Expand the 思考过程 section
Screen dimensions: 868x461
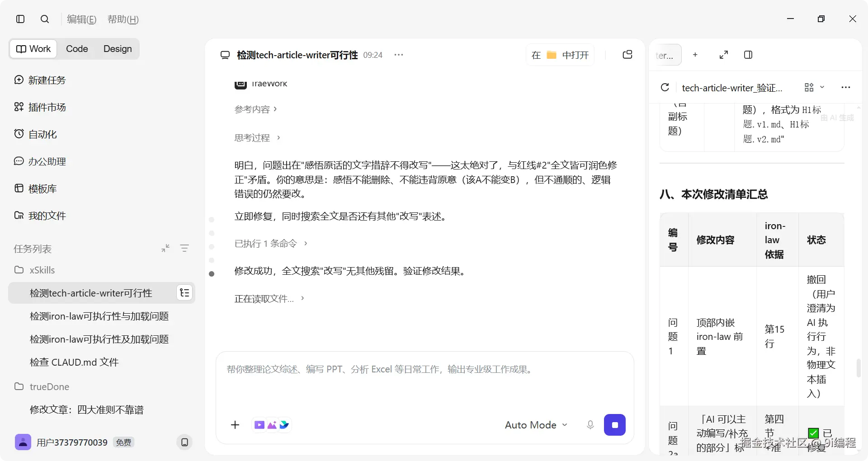coord(257,137)
